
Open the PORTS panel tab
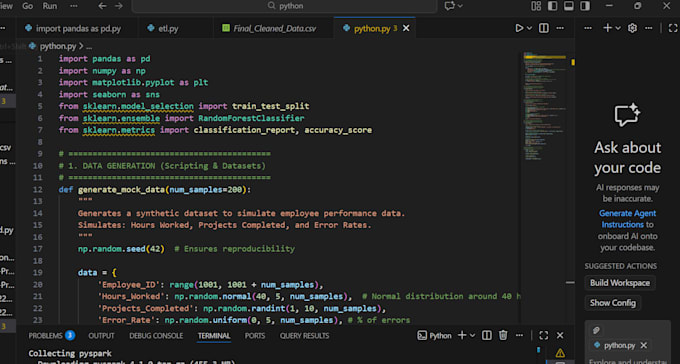[255, 335]
